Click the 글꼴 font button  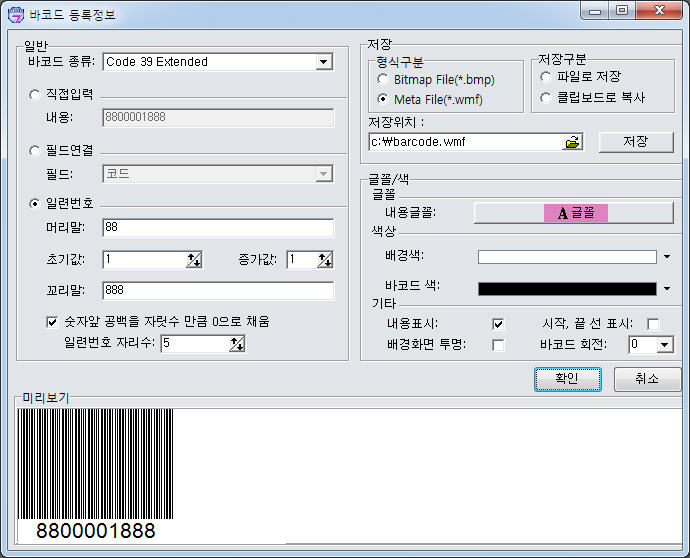pyautogui.click(x=573, y=213)
